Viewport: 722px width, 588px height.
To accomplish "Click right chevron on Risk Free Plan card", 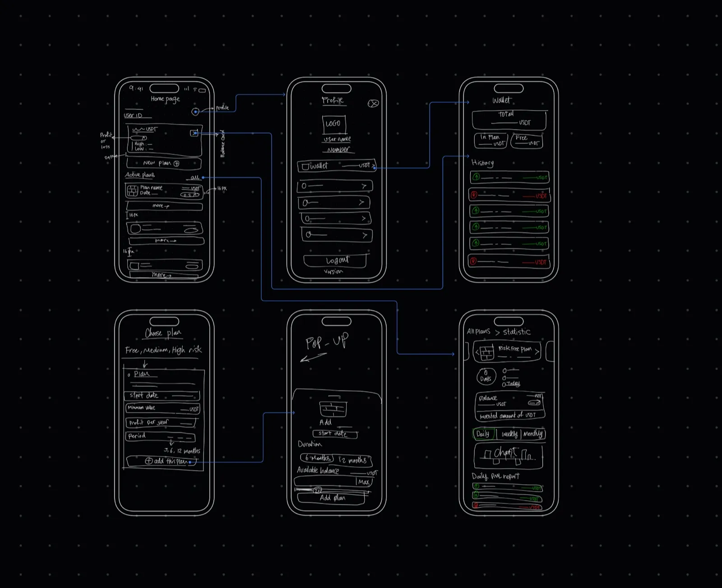I will pos(537,352).
